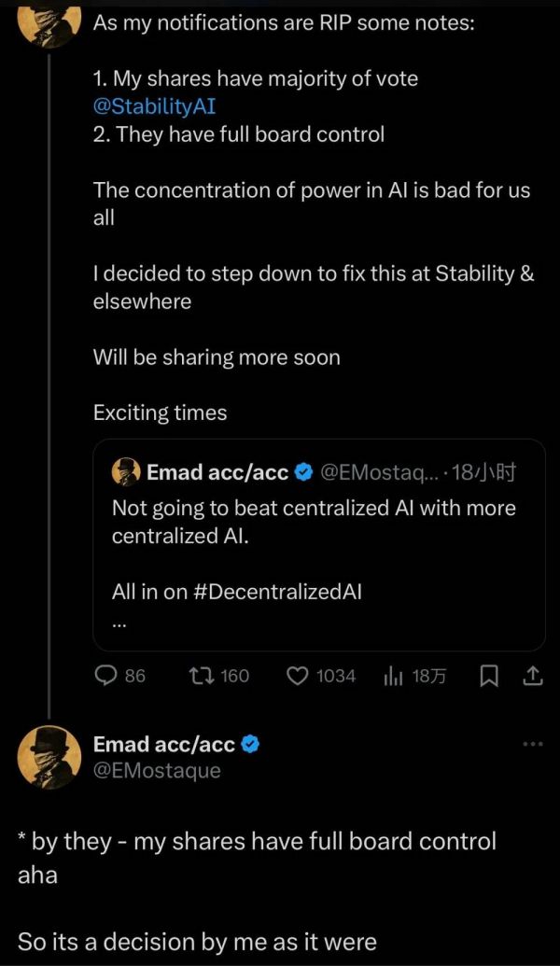Click the lower tweet's profile avatar
This screenshot has width=560, height=966.
[49, 756]
